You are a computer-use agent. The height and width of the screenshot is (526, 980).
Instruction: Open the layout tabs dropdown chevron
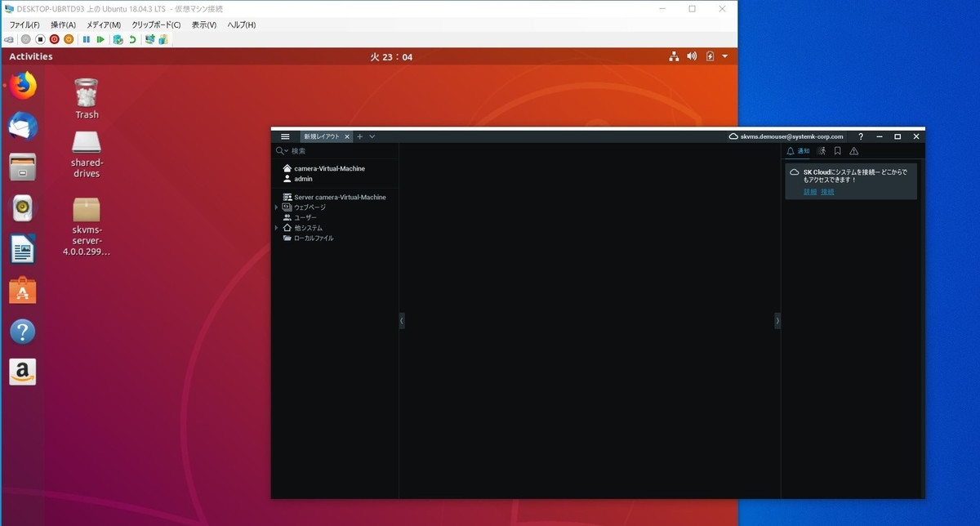click(372, 136)
